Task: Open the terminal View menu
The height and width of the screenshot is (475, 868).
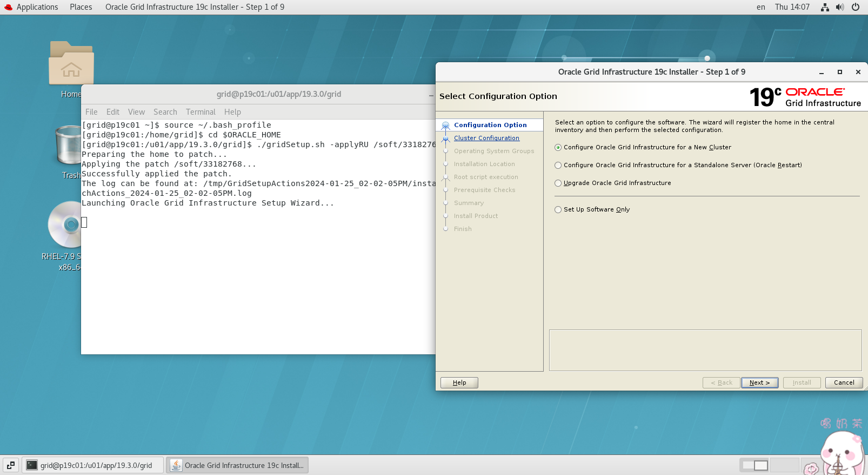Action: [x=136, y=112]
